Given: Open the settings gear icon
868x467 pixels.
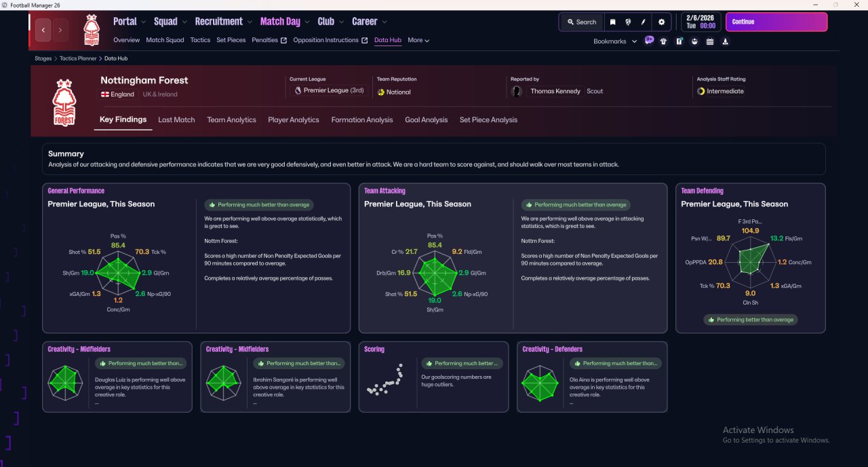Looking at the screenshot, I should (661, 22).
